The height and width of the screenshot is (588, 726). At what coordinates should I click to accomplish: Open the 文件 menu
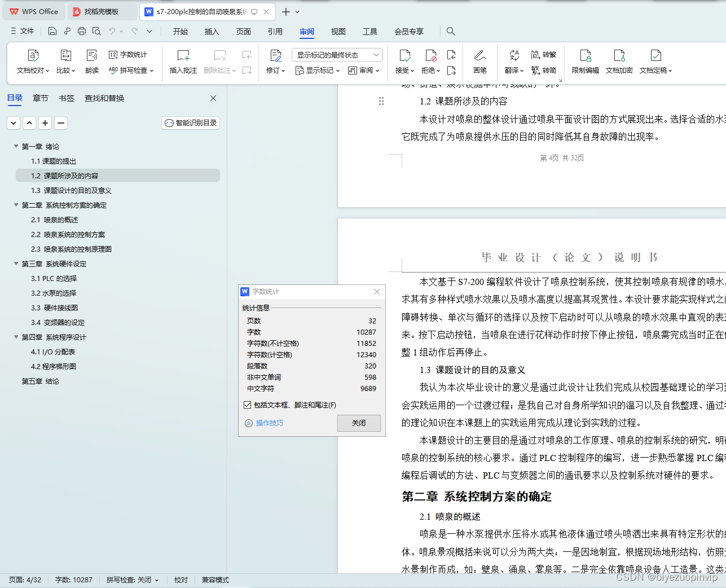click(22, 31)
